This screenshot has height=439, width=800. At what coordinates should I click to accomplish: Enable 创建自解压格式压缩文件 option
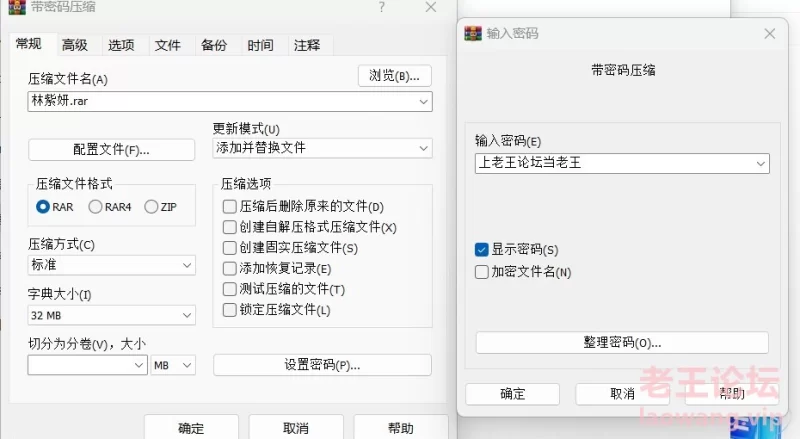tap(230, 227)
